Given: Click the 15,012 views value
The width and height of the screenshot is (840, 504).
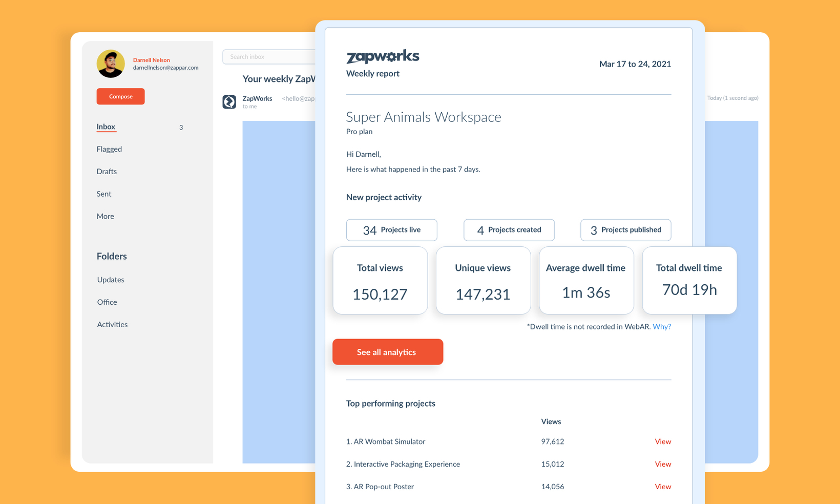Looking at the screenshot, I should pyautogui.click(x=553, y=464).
